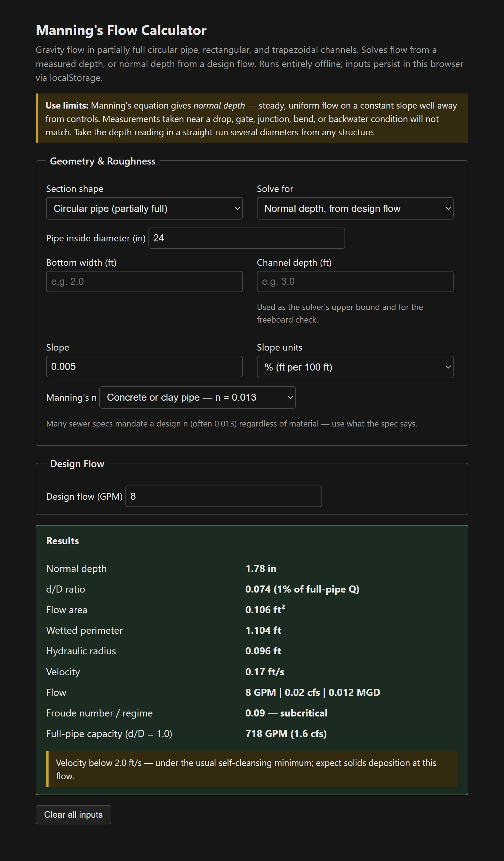
Task: Select the Channel depth input box
Action: point(355,282)
